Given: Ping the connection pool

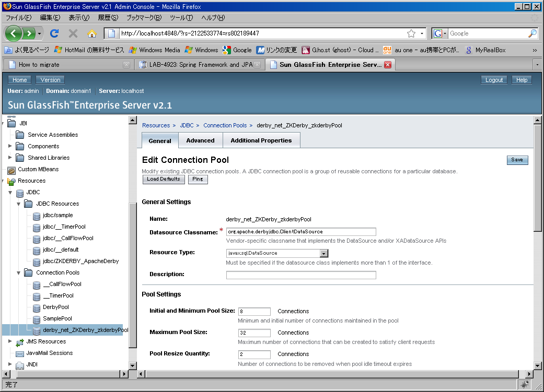Looking at the screenshot, I should pos(198,179).
